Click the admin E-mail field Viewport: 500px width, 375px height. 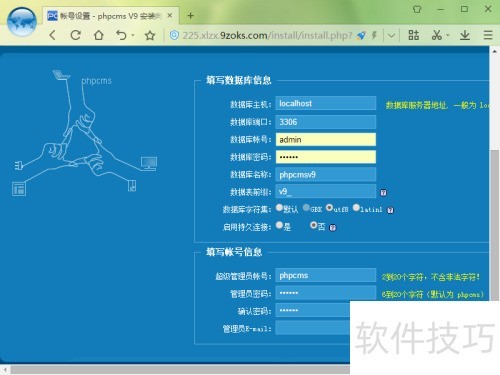coord(313,328)
